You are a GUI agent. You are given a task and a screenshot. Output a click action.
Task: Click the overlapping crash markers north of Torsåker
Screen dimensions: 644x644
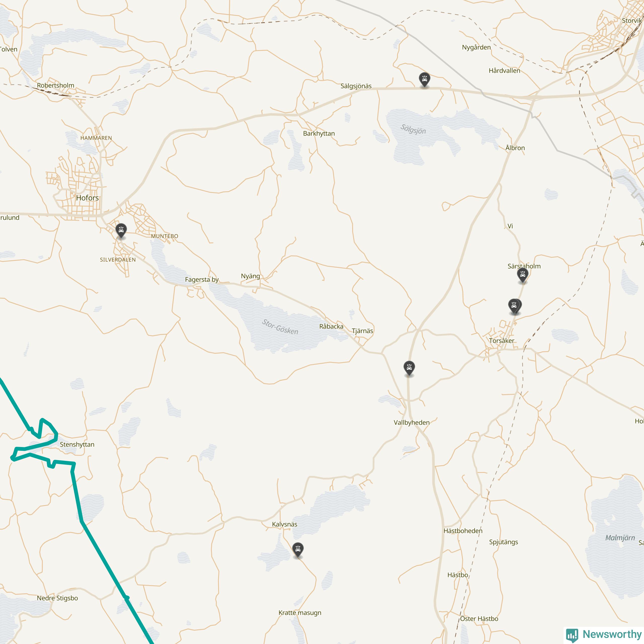[515, 306]
